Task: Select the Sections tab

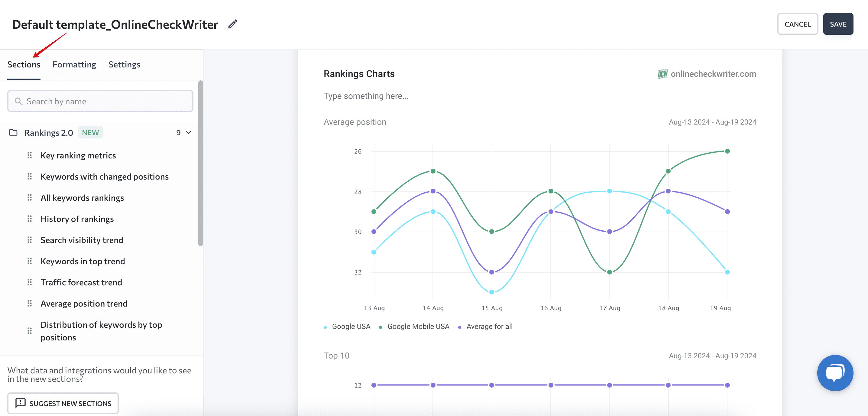Action: coord(24,64)
